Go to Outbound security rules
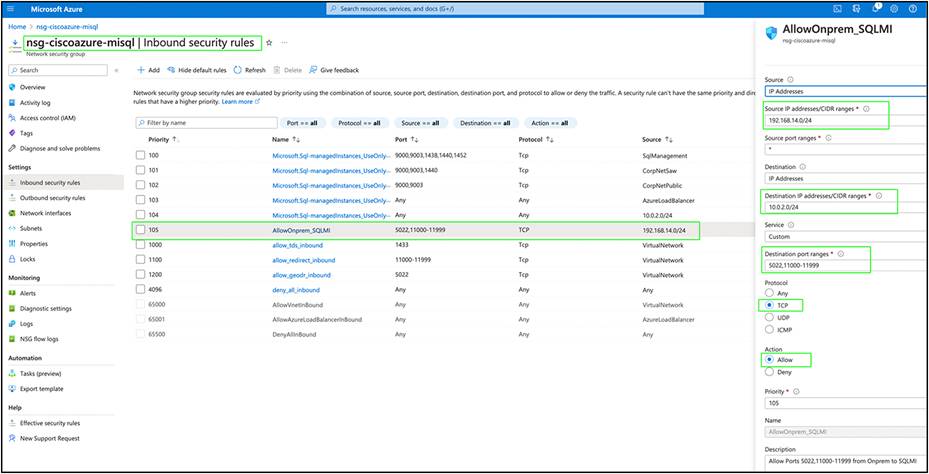Screen dimensions: 929x474 [x=53, y=198]
